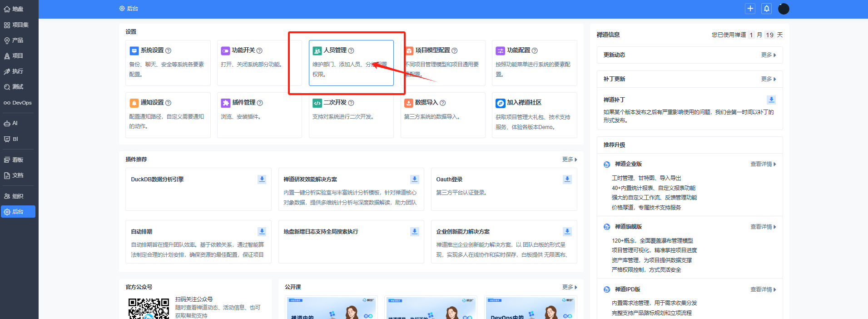This screenshot has width=868, height=319.
Task: Download 企业创新能力解决方案 plugin
Action: point(567,231)
